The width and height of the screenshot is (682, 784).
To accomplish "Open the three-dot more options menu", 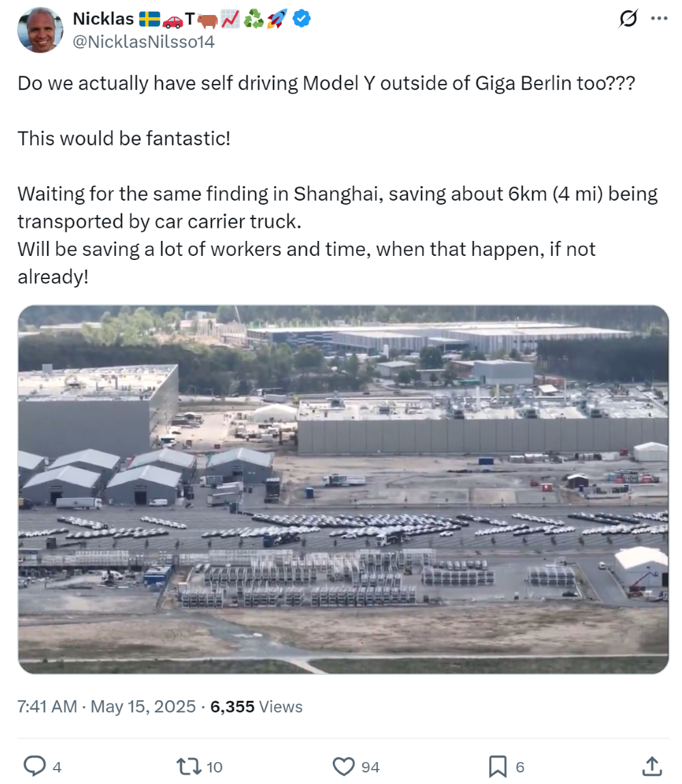I will point(659,20).
